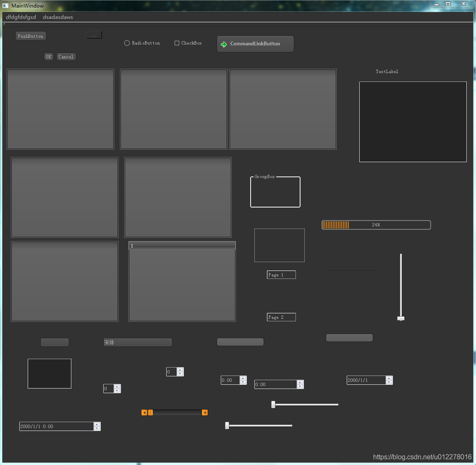This screenshot has height=465, width=476.
Task: Click the MainWindow app icon in the title bar
Action: coord(5,6)
